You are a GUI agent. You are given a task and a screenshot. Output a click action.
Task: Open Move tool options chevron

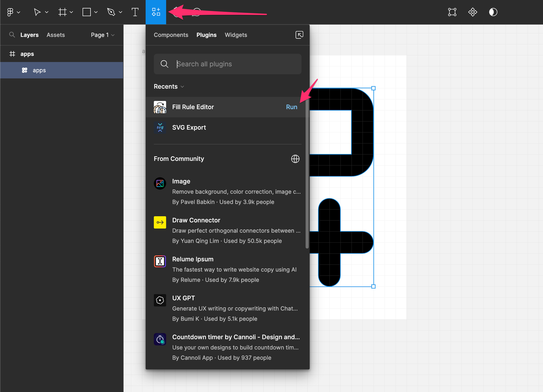click(x=47, y=12)
